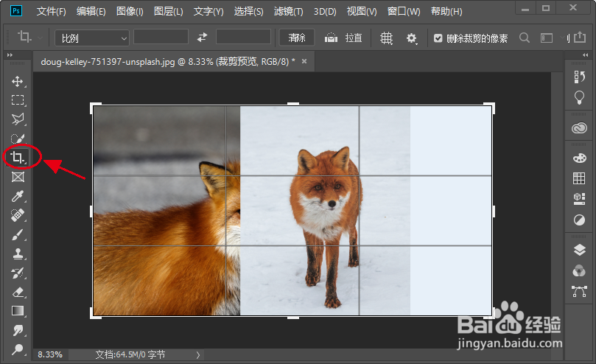The image size is (596, 364).
Task: Select the Crop tool in left toolbar
Action: 18,157
